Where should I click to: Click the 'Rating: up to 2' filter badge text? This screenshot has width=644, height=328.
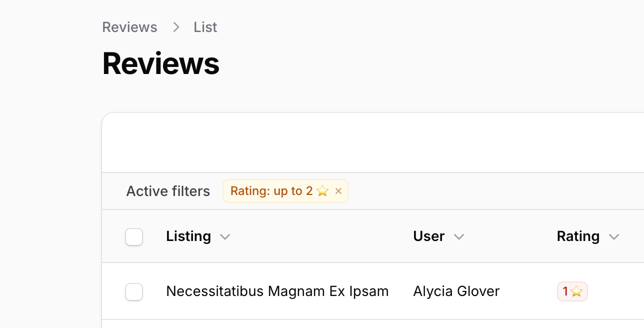tap(271, 191)
